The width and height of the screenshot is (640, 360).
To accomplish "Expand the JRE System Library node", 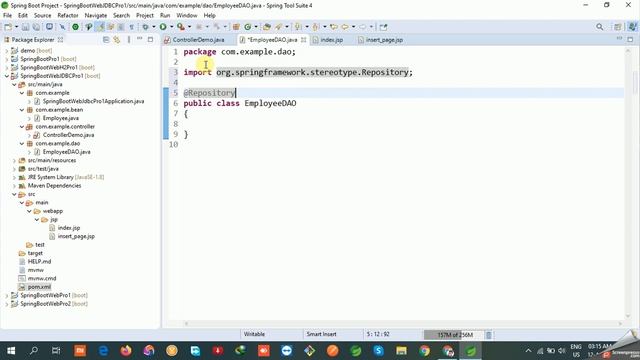I will [14, 177].
